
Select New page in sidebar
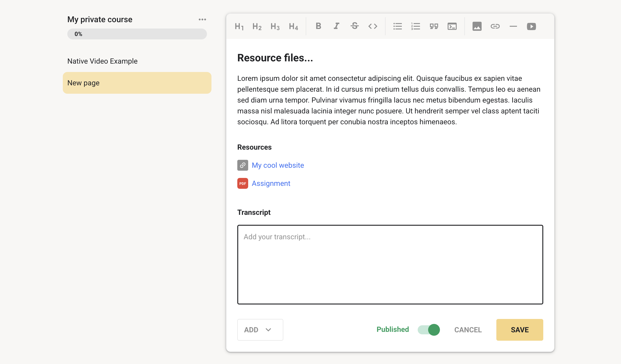pyautogui.click(x=137, y=83)
